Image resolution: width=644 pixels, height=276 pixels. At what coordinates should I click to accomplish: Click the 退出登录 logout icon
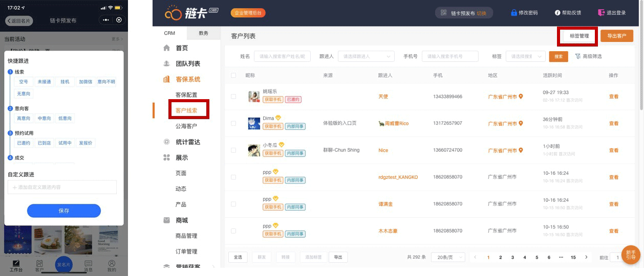(x=601, y=13)
